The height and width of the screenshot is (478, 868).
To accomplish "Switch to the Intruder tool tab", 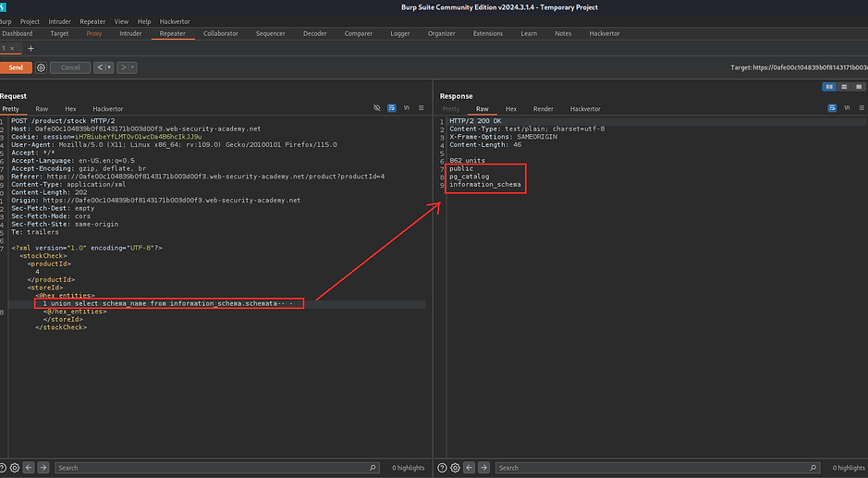I will coord(130,34).
